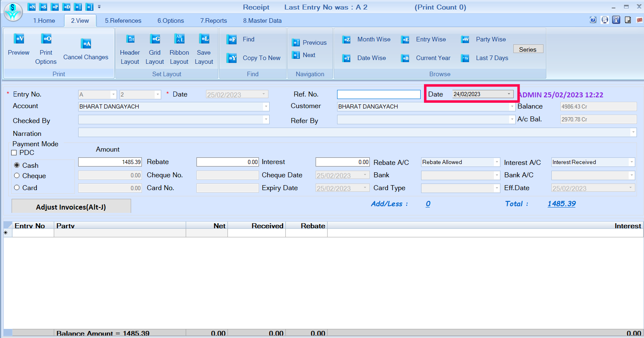Screen dimensions: 644x338
Task: Click the quick access down-arrow icon
Action: 89,7
